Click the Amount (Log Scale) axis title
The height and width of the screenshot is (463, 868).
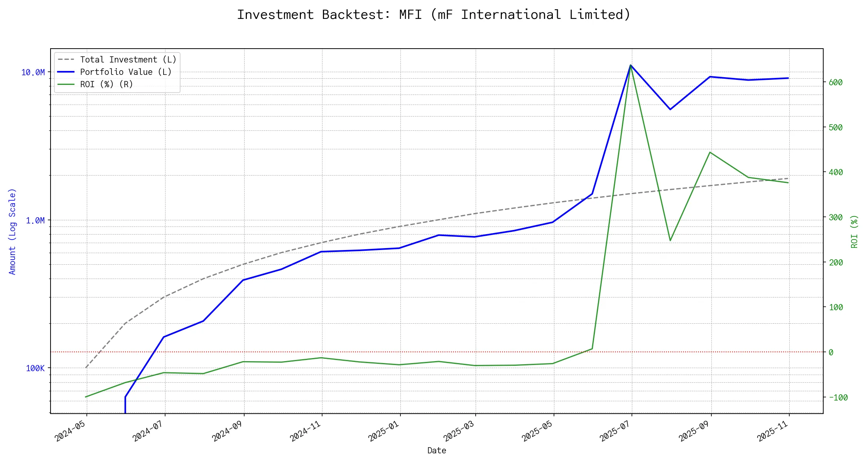[x=12, y=231]
